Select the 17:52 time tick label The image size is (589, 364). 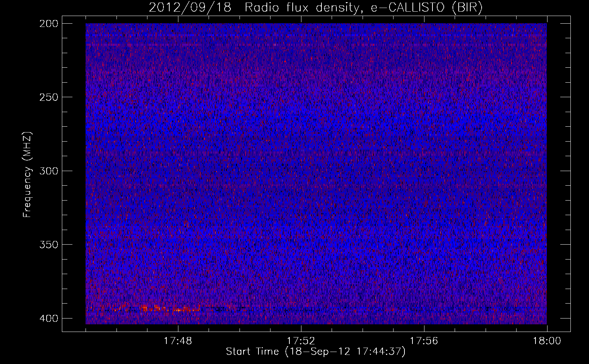coord(301,341)
